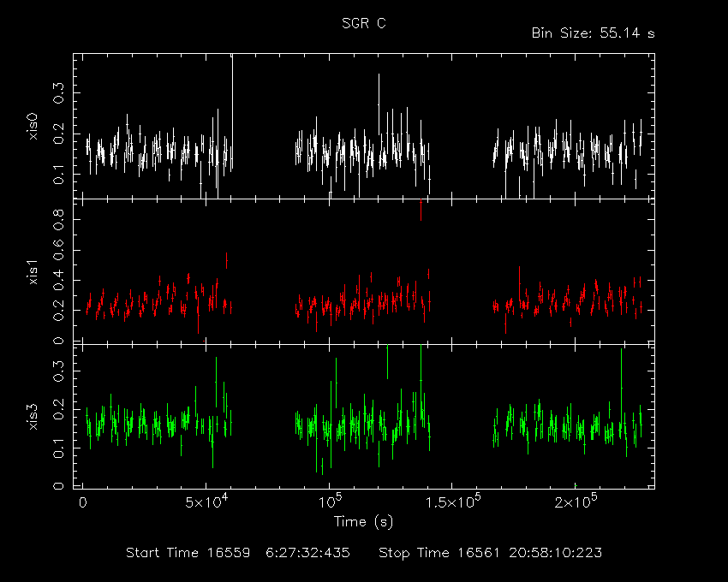Click the 0.4 tick label on xis1 axis

click(59, 281)
